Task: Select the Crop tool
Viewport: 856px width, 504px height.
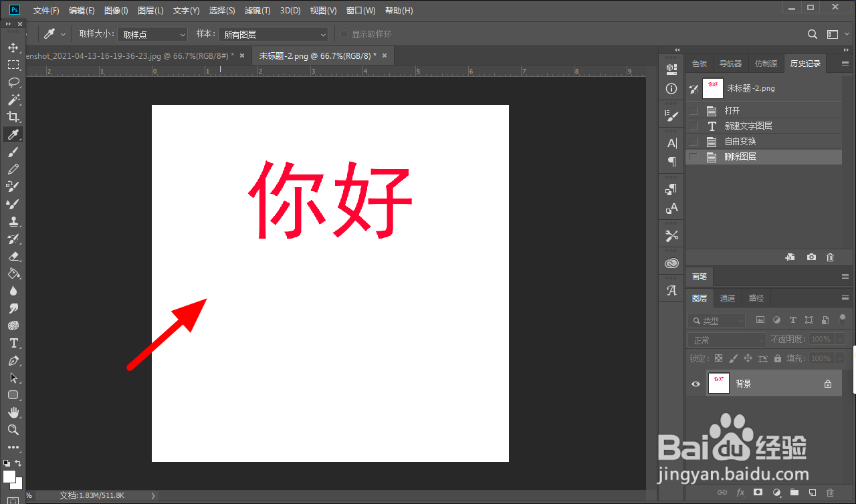Action: point(13,117)
